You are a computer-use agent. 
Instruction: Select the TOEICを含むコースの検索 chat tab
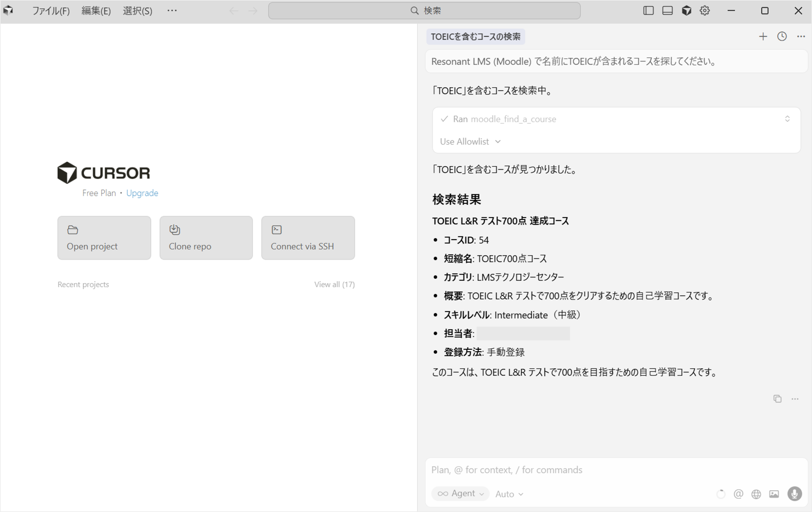tap(475, 36)
